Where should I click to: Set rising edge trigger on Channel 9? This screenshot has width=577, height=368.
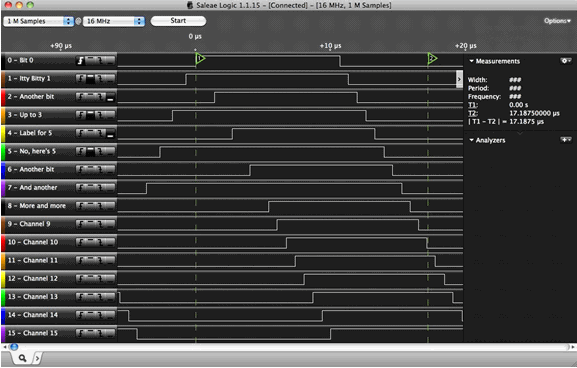(x=81, y=224)
